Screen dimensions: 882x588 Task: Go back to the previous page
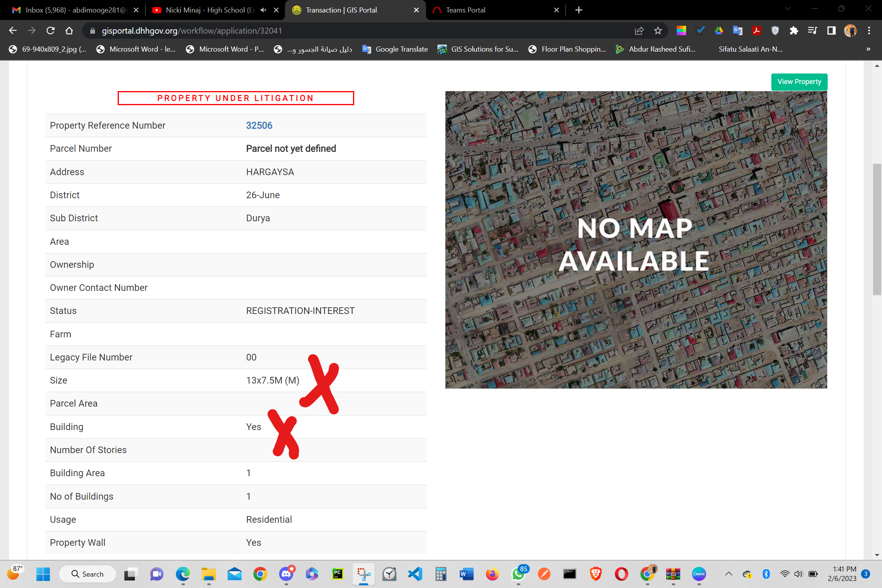(13, 30)
